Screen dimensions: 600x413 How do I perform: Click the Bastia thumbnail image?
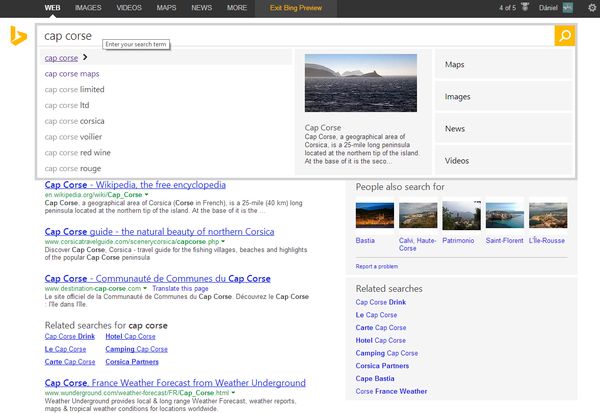point(375,215)
